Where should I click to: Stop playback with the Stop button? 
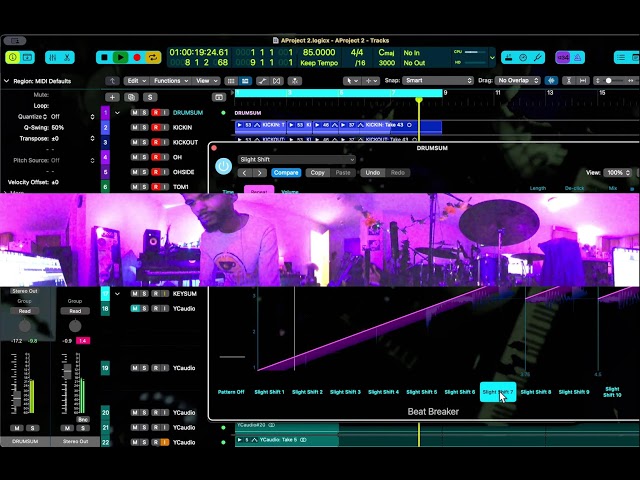click(x=104, y=58)
